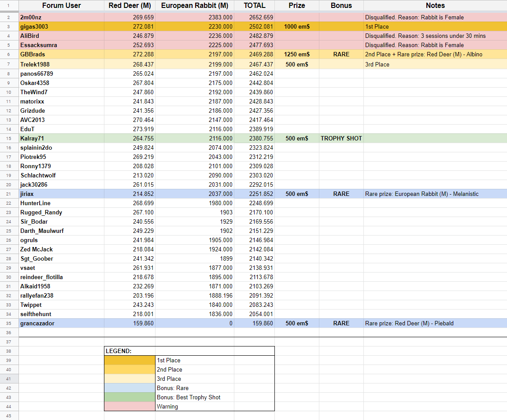Viewport: 507px width, 420px height.
Task: Click the "1250 em$" prize cell
Action: [296, 55]
